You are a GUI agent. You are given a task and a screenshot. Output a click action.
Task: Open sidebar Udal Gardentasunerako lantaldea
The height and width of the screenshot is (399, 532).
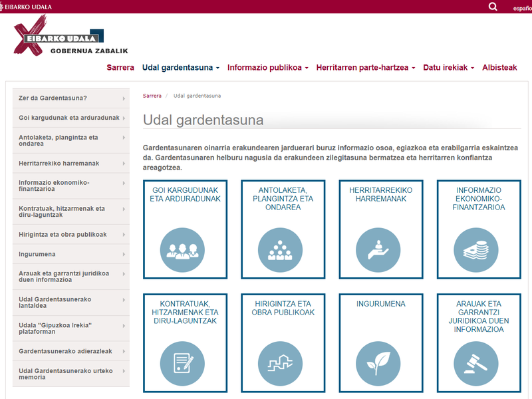tap(71, 303)
